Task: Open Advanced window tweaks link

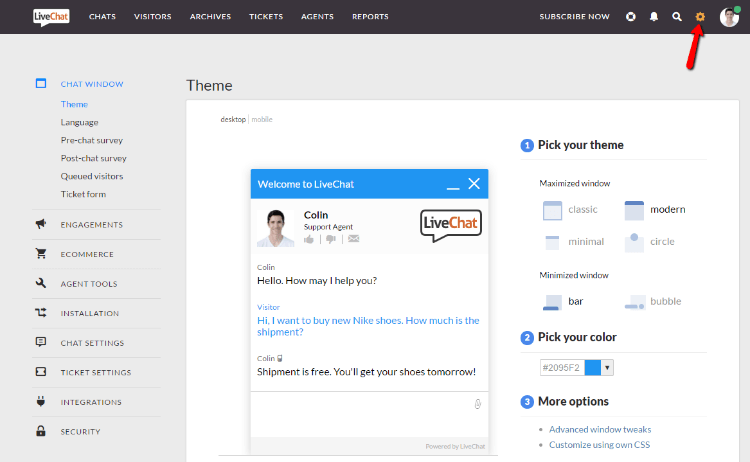Action: [x=600, y=429]
